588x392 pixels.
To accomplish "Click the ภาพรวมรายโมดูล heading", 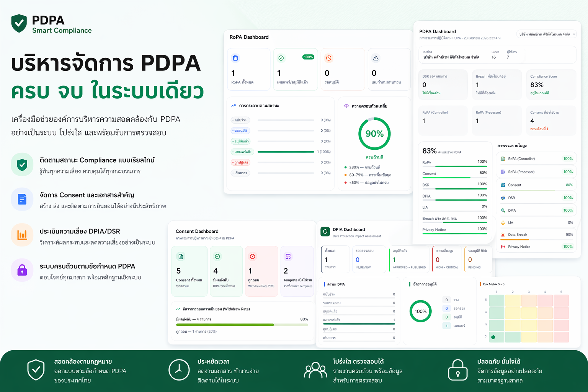I will click(x=512, y=146).
